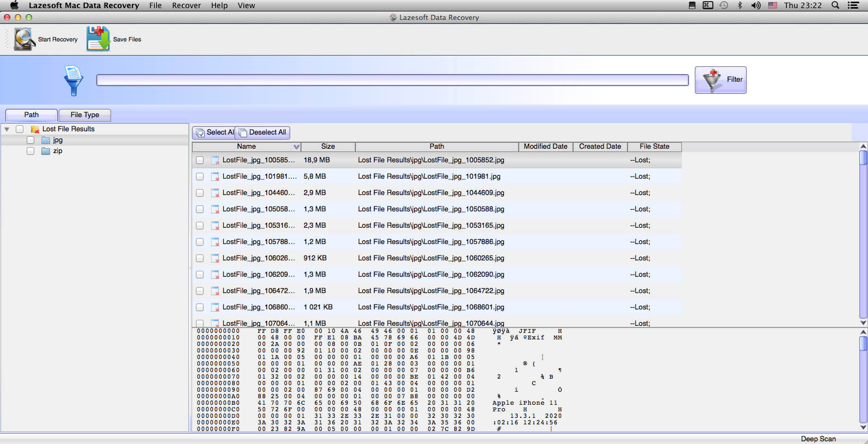This screenshot has height=444, width=868.
Task: Select the zip tree item label
Action: 58,151
